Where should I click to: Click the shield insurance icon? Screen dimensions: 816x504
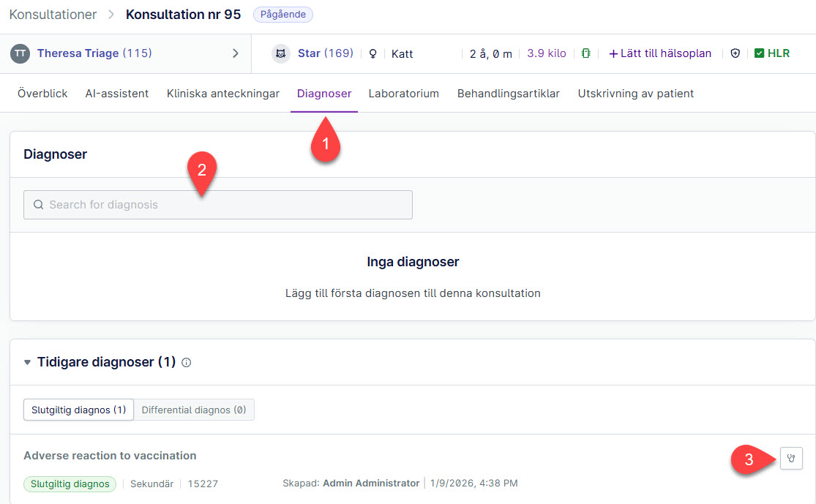[735, 53]
